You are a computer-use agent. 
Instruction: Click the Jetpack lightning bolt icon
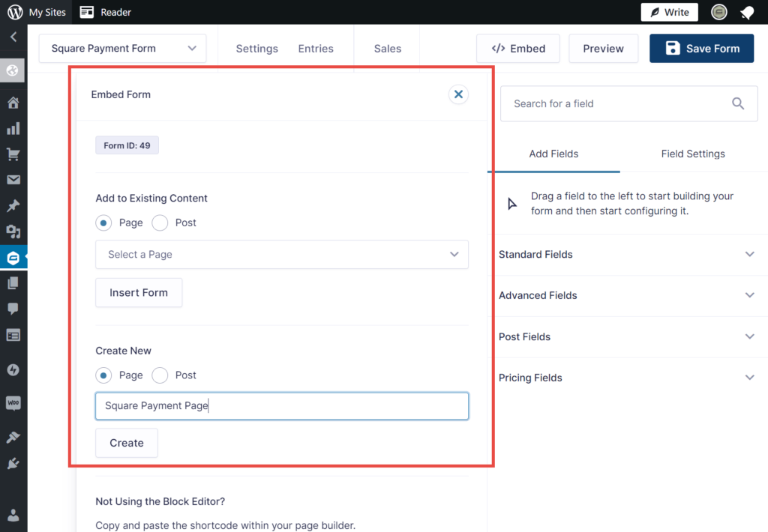point(13,369)
